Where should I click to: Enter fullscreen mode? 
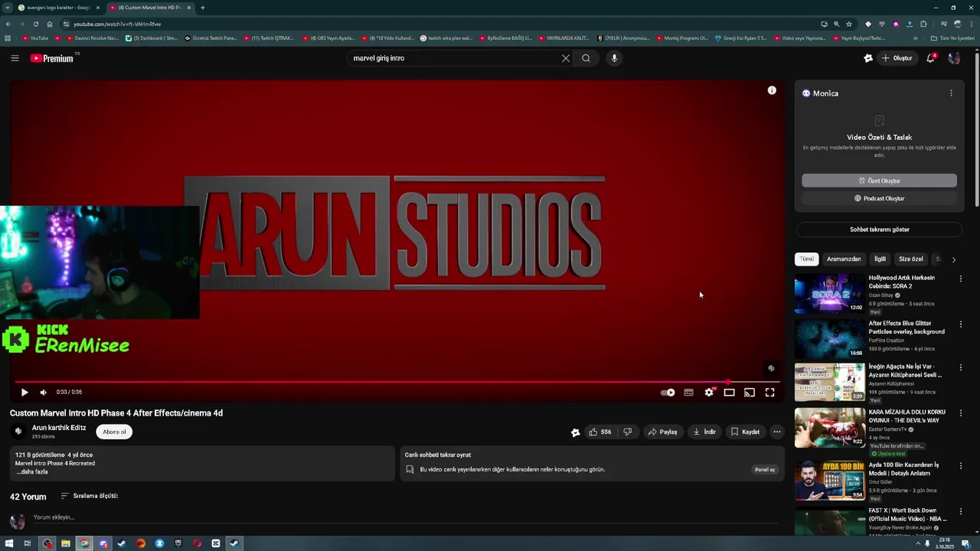point(769,393)
